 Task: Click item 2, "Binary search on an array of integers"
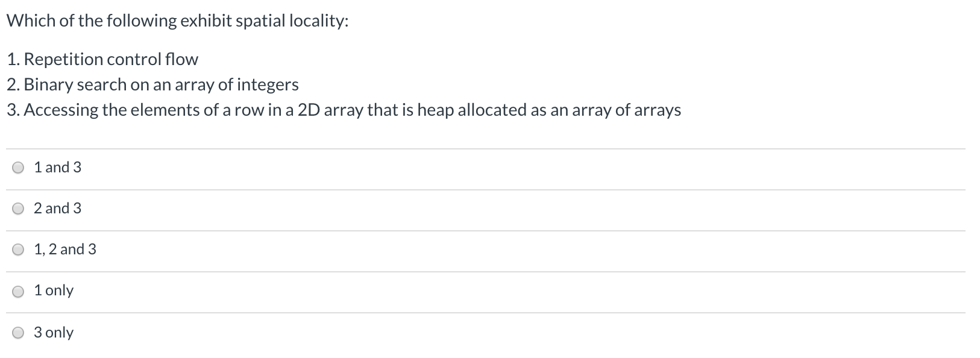pyautogui.click(x=152, y=84)
